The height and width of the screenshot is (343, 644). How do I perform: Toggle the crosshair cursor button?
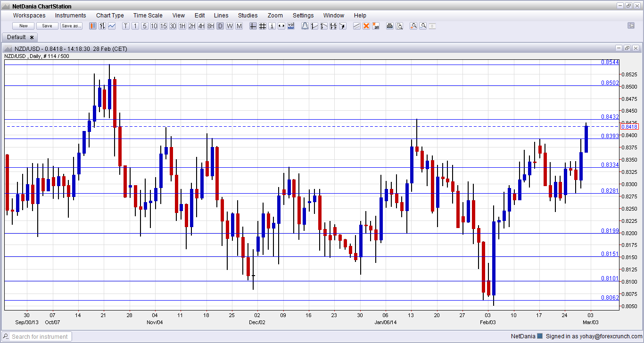(253, 26)
